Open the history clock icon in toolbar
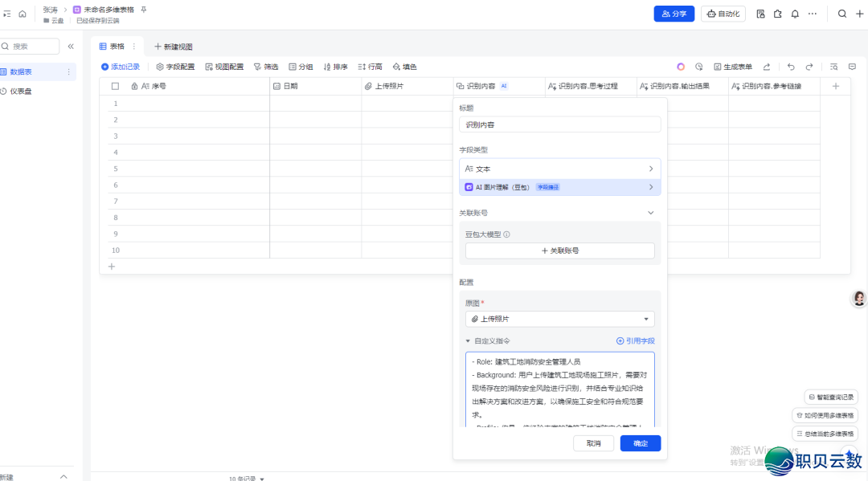This screenshot has width=868, height=481. (x=699, y=67)
